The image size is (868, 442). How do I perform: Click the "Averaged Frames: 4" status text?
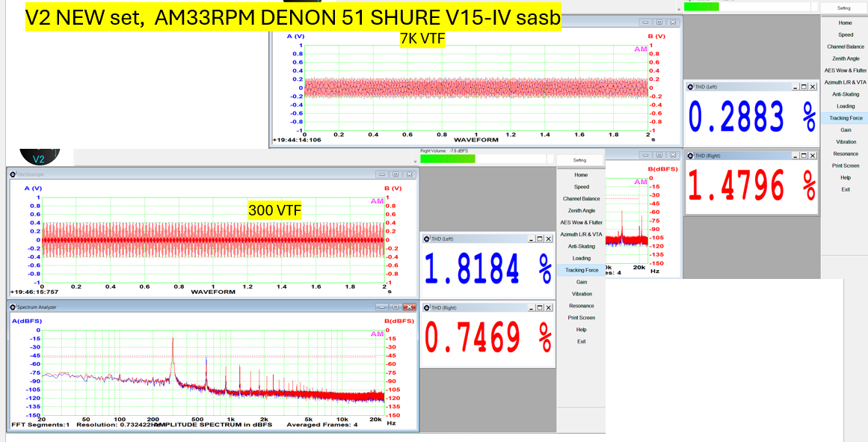tap(322, 425)
